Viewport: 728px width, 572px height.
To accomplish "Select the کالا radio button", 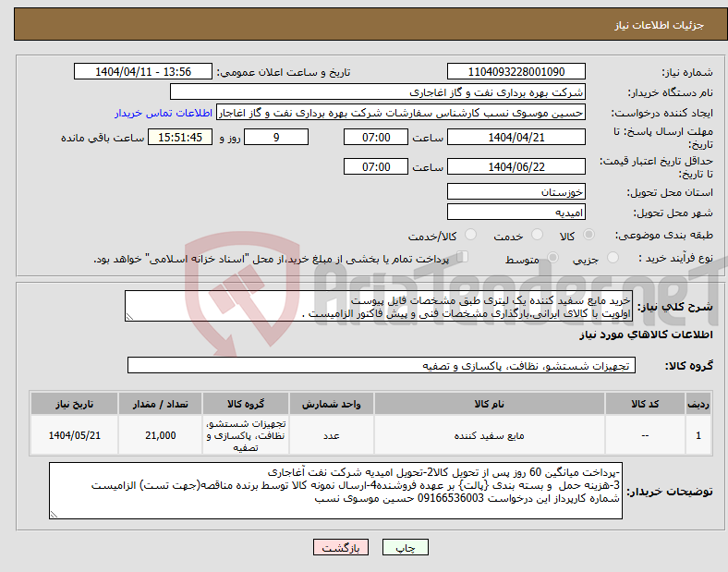I will click(588, 235).
